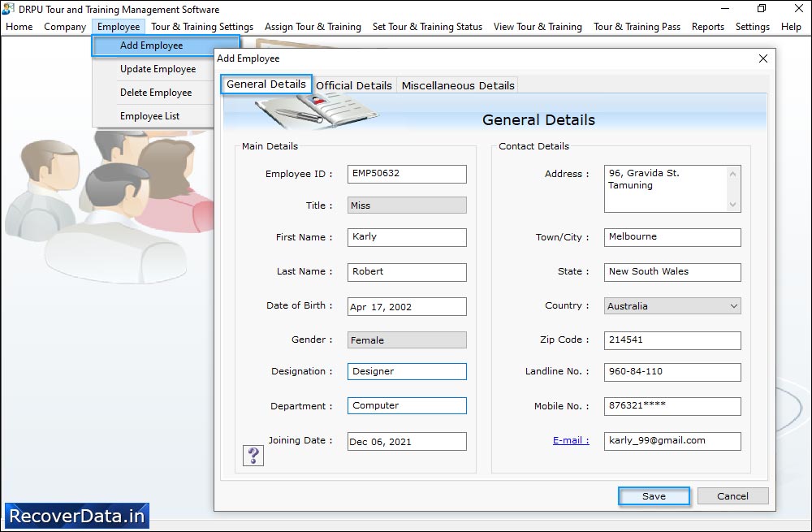Open View Tour & Training menu

(x=538, y=27)
